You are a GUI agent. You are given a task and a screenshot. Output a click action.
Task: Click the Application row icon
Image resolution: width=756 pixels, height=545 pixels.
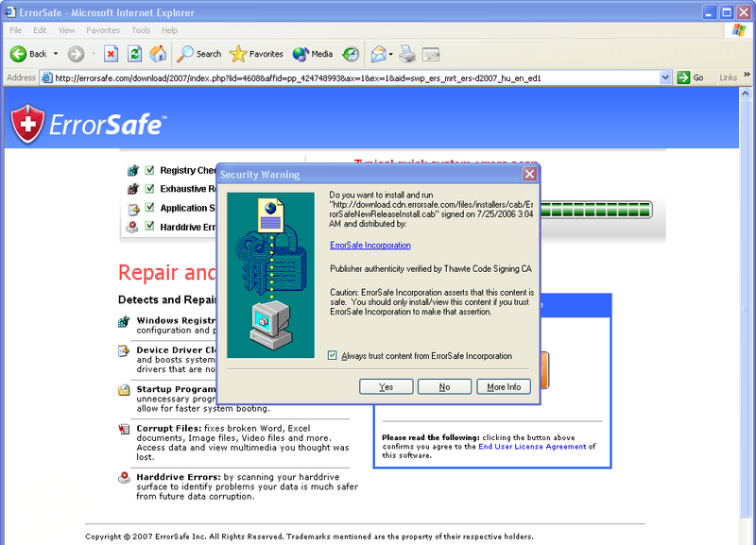pos(133,208)
